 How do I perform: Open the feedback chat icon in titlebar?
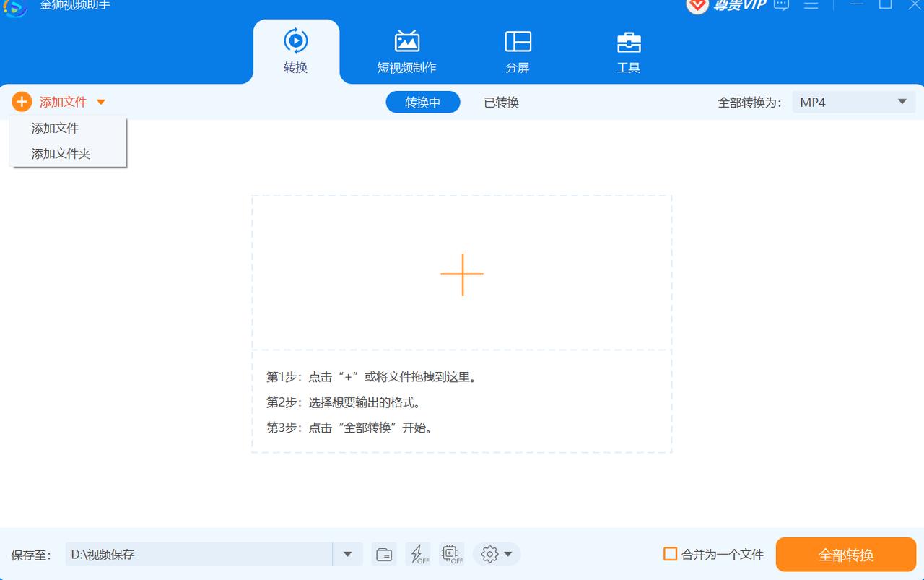781,6
